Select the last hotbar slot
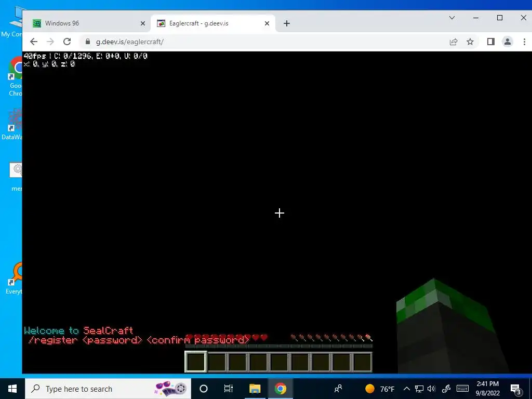Image resolution: width=532 pixels, height=399 pixels. tap(362, 362)
